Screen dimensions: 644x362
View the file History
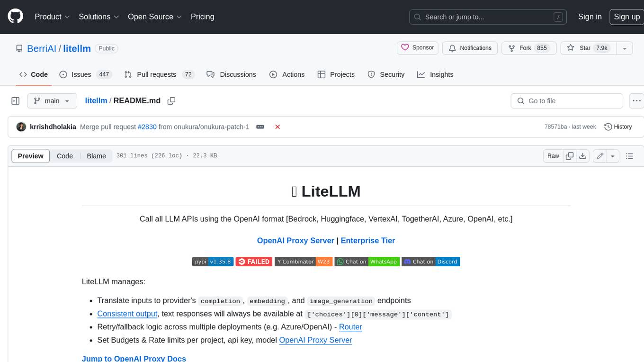pos(618,127)
